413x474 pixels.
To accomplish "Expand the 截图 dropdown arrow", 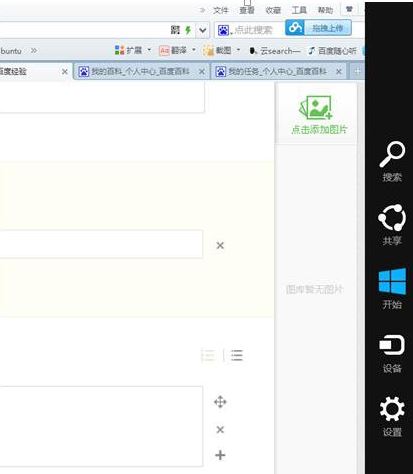I will click(238, 50).
